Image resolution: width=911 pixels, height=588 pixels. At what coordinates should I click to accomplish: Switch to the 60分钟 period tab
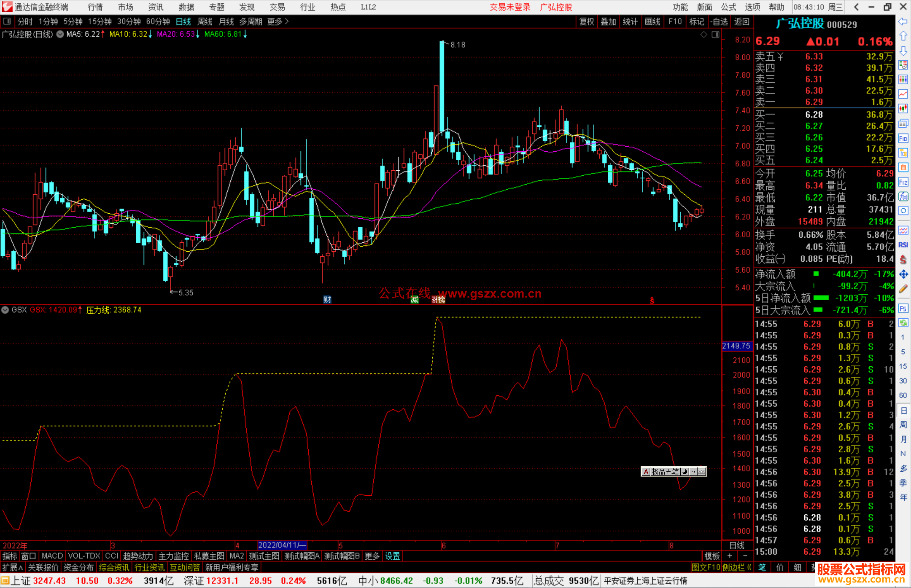pyautogui.click(x=158, y=21)
